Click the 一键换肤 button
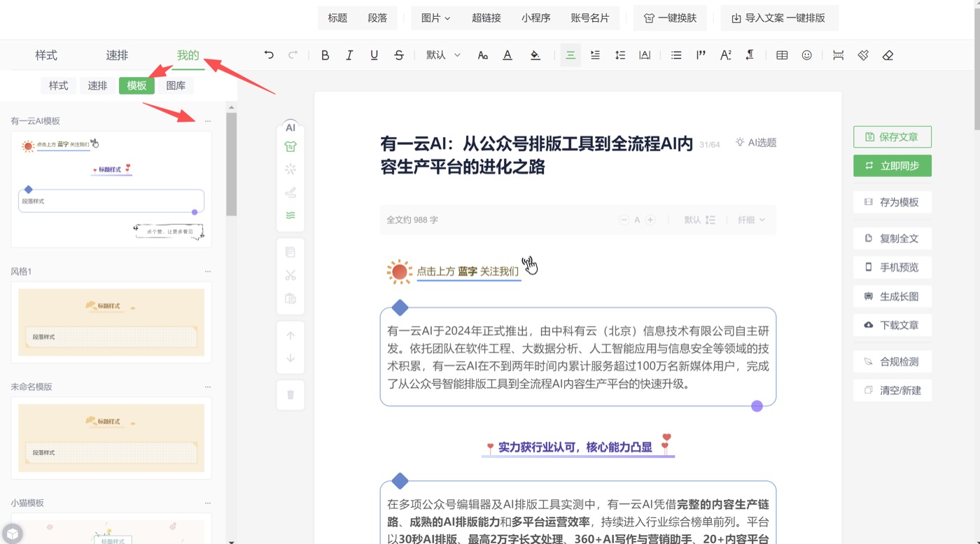The height and width of the screenshot is (544, 980). [670, 18]
